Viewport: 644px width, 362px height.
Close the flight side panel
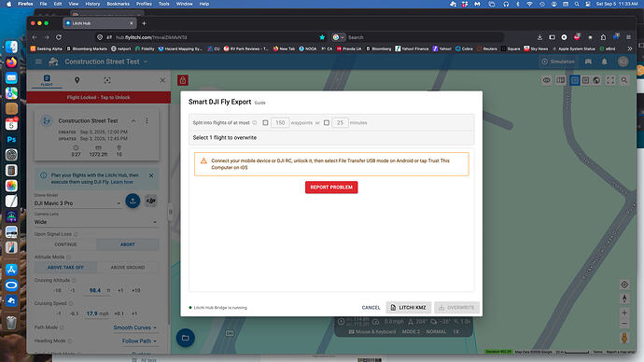tap(162, 80)
